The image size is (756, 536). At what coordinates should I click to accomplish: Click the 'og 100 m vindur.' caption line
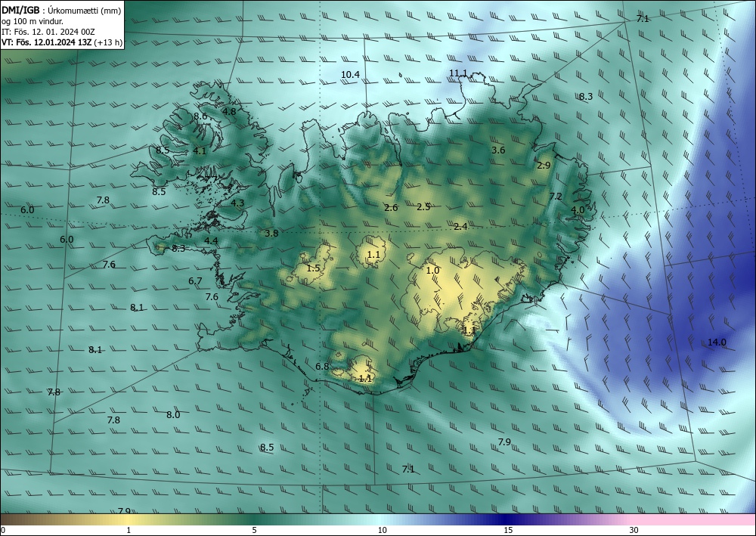pos(33,21)
